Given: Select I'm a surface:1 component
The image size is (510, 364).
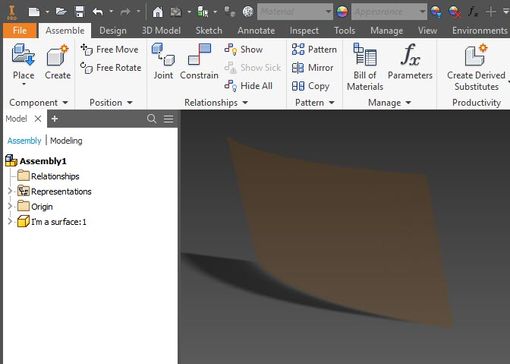Looking at the screenshot, I should (52, 222).
